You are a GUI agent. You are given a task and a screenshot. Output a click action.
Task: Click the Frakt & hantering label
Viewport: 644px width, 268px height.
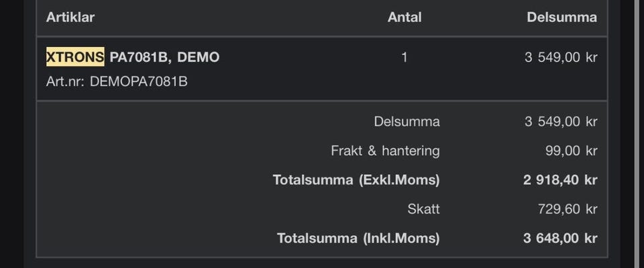point(385,151)
